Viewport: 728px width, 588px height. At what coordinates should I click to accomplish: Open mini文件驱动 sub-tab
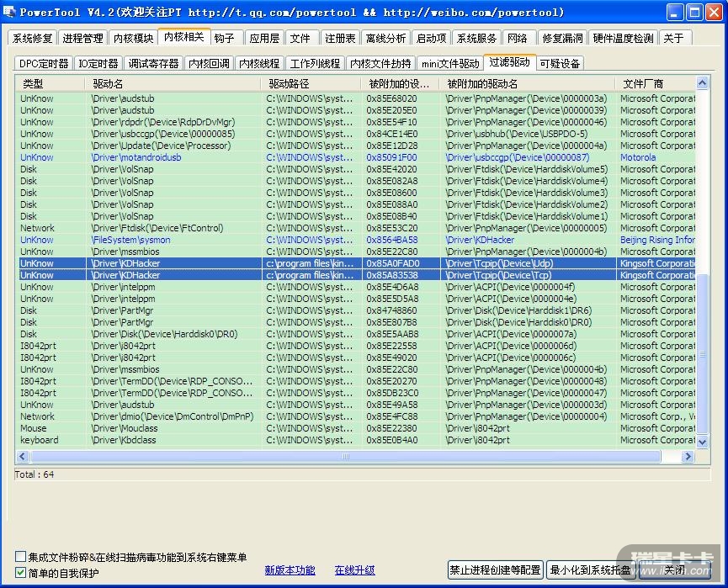(450, 63)
